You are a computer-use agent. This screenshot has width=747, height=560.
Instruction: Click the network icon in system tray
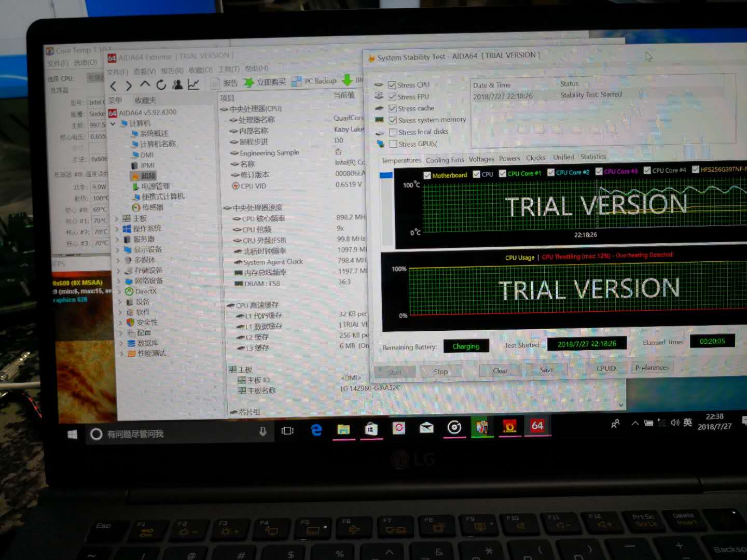pos(661,423)
